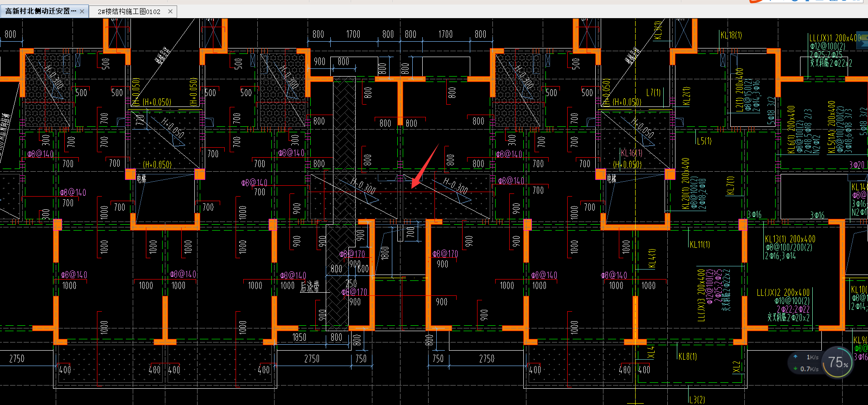
Task: Select the 1850 dimension text
Action: (x=299, y=337)
